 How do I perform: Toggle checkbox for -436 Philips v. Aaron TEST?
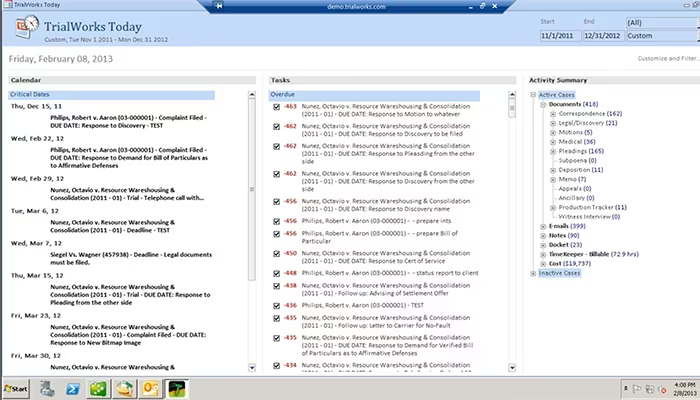point(277,306)
